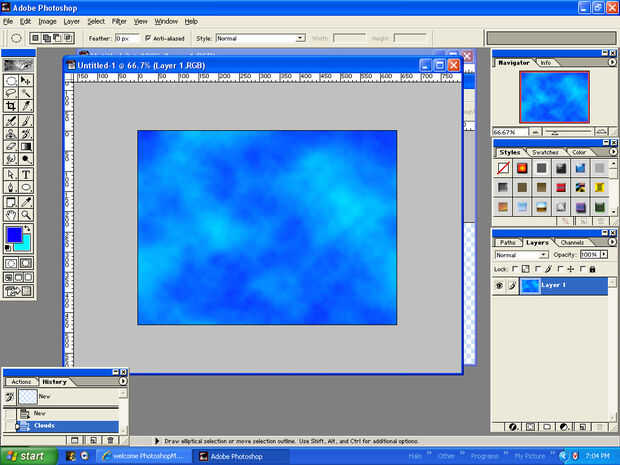Click trash icon in History palette
Screen dimensions: 620x465
110,440
